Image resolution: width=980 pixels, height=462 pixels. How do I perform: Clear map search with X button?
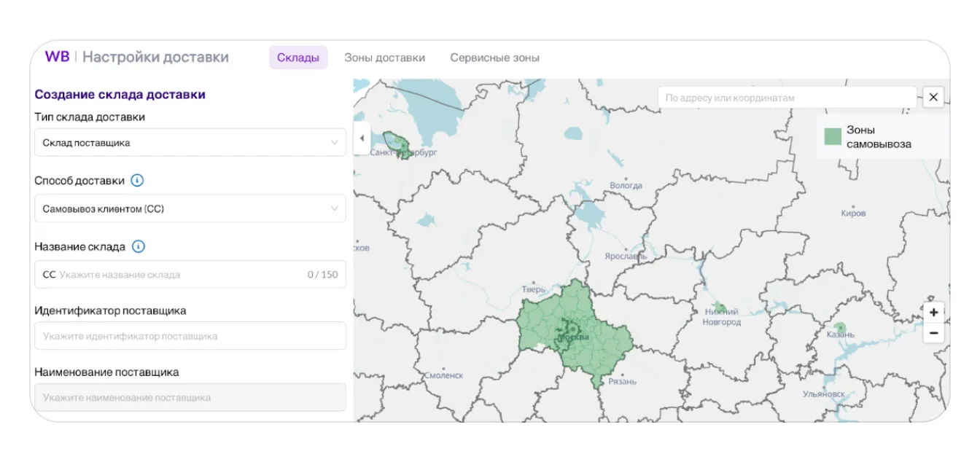[x=933, y=97]
